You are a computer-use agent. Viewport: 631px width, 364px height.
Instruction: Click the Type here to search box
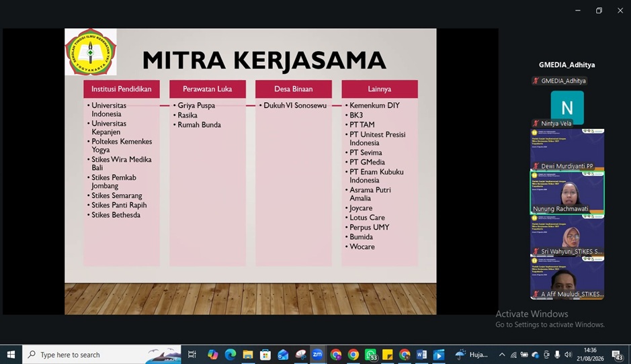102,355
